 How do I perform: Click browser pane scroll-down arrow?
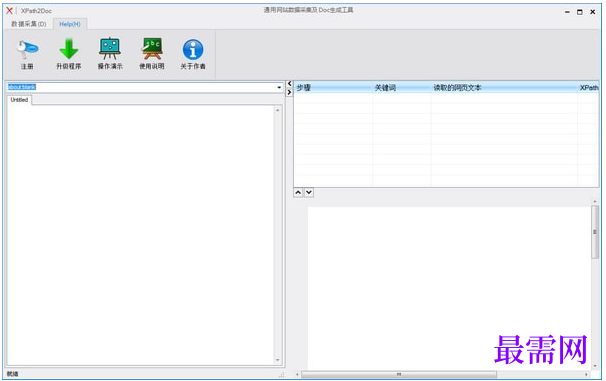(277, 360)
